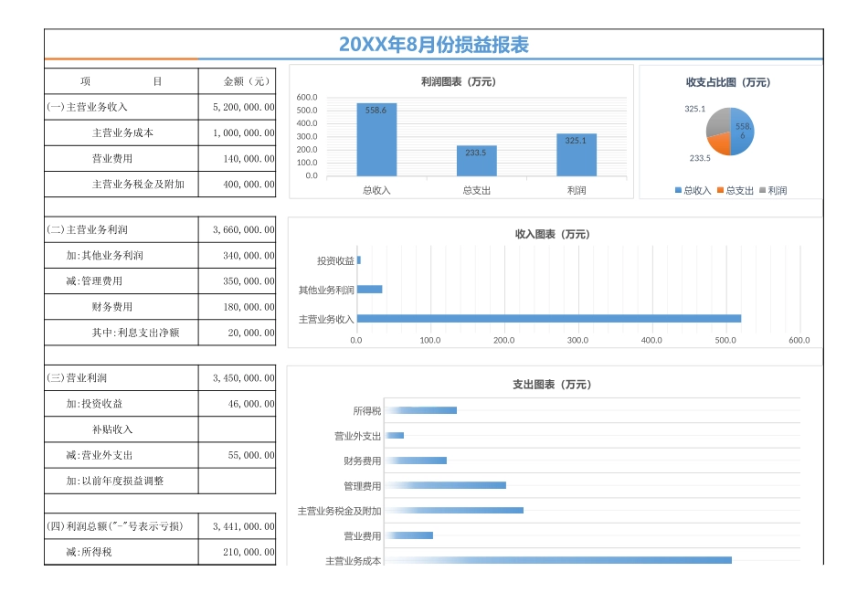Image resolution: width=868 pixels, height=614 pixels.
Task: Select the 所得税 expense bar
Action: tap(420, 410)
